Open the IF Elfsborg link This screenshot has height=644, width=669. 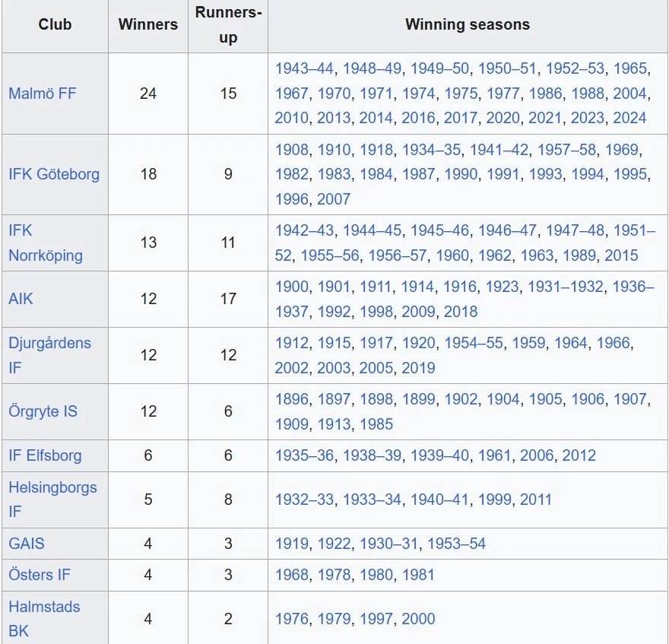[x=45, y=455]
